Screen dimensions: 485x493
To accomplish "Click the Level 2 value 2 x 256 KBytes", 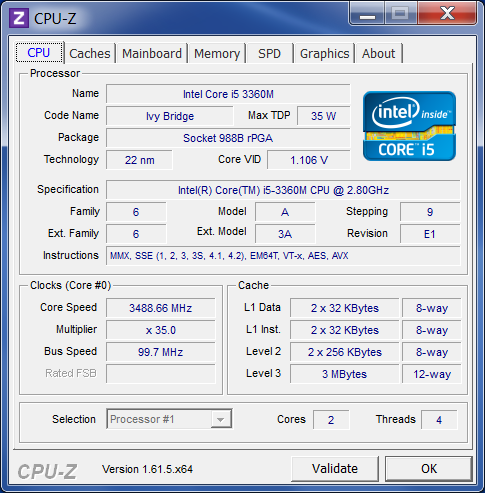I will [x=345, y=352].
